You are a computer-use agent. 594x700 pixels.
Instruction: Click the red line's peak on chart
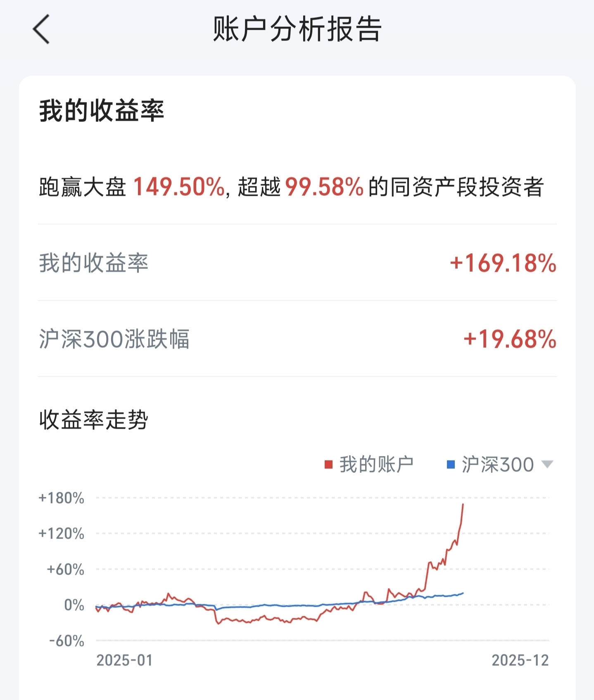click(463, 504)
